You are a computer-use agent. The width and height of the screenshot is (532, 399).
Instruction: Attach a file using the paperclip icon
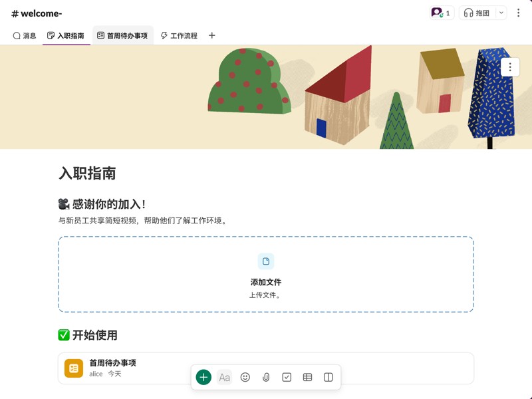266,377
